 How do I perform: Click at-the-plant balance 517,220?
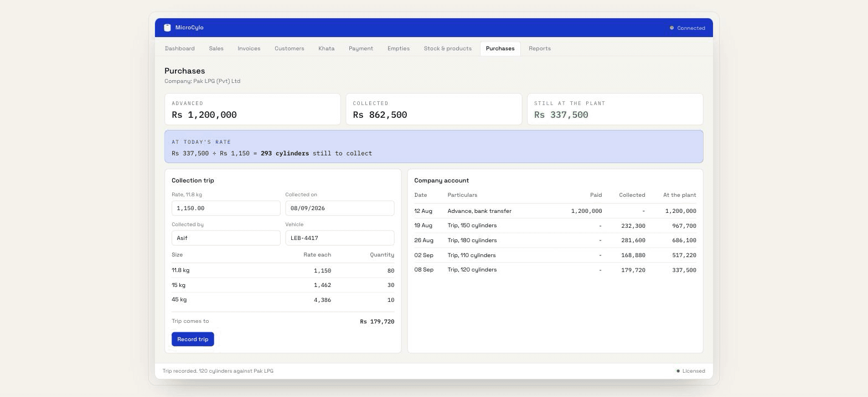click(684, 255)
